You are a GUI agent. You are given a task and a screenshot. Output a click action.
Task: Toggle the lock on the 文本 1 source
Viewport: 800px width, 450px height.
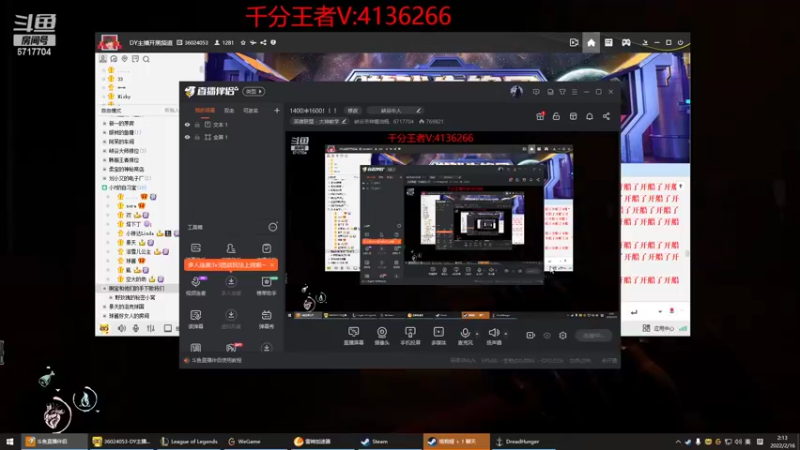pos(197,124)
